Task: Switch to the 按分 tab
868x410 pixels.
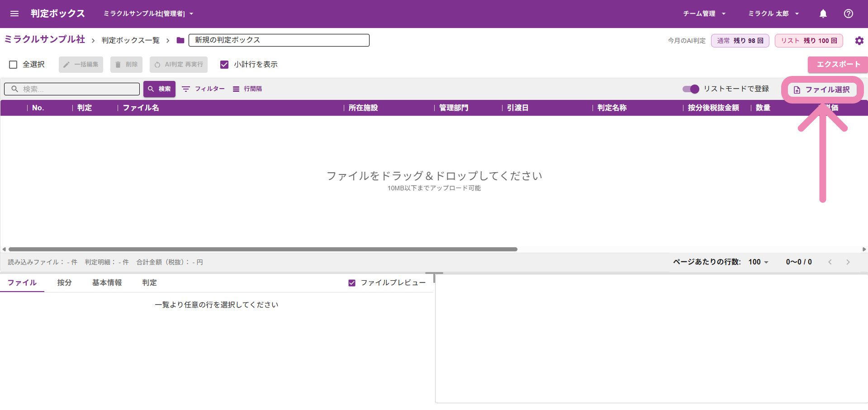Action: pyautogui.click(x=65, y=283)
